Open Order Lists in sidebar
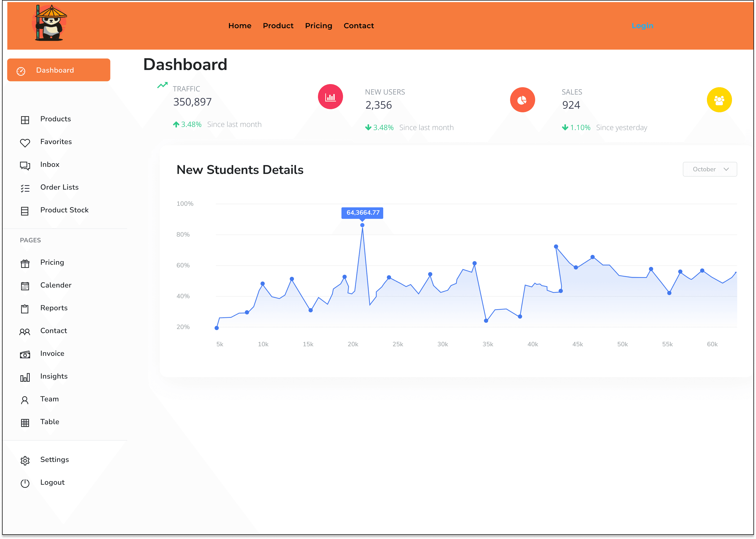This screenshot has width=756, height=539. [59, 187]
